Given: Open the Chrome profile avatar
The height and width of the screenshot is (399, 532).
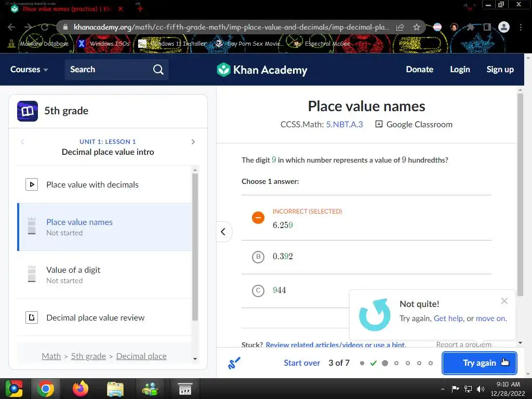Looking at the screenshot, I should [504, 27].
